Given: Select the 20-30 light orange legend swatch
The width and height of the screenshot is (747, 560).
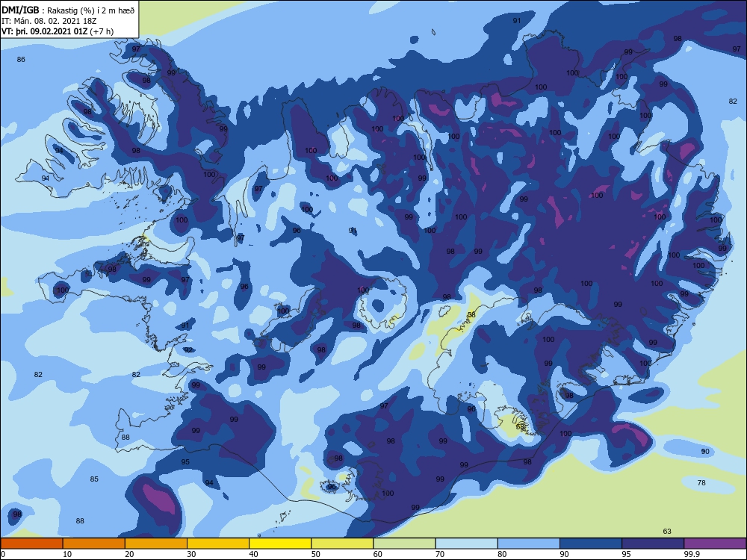Looking at the screenshot, I should [x=156, y=544].
